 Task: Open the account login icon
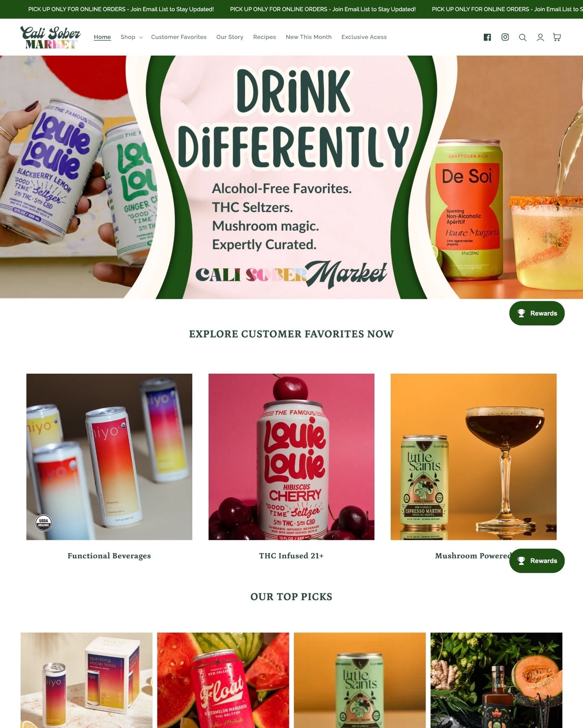pos(540,37)
